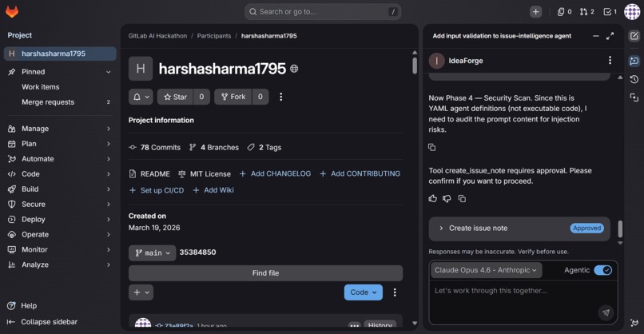Open IdeaForge agent options kebab menu
644x334 pixels.
point(610,61)
